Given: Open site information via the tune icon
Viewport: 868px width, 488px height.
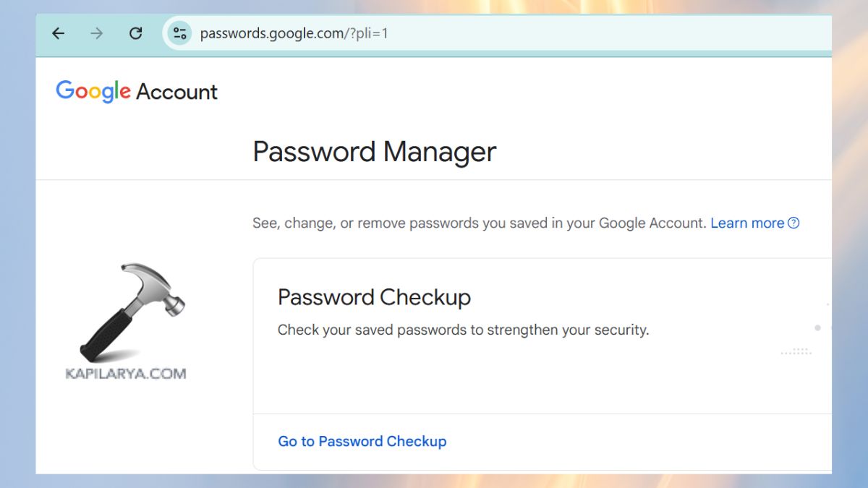Looking at the screenshot, I should [x=179, y=33].
